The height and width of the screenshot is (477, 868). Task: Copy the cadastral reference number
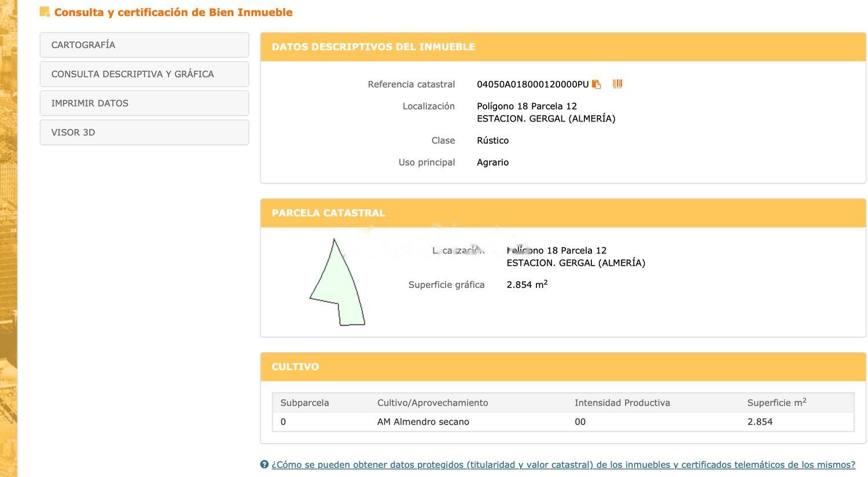pyautogui.click(x=597, y=85)
